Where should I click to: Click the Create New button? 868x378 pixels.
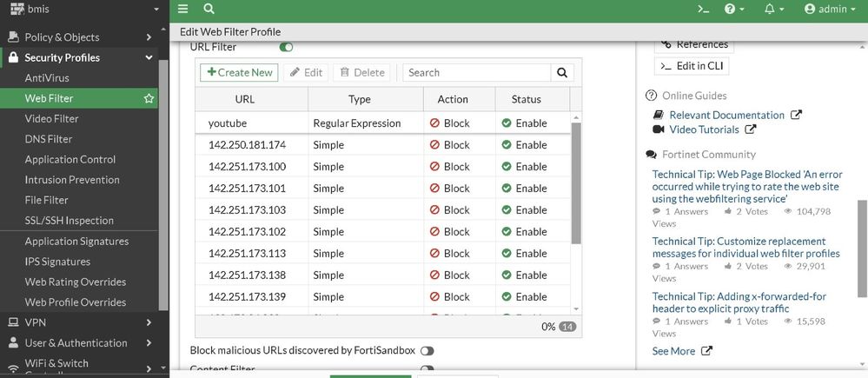pos(239,73)
